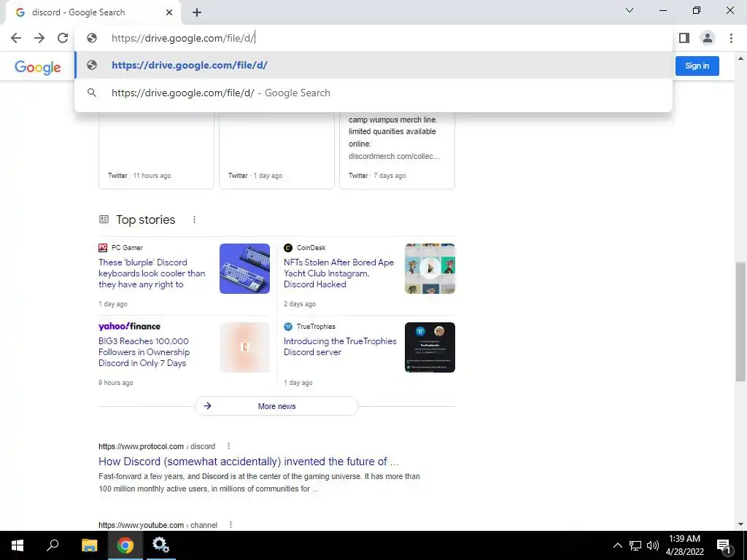Image resolution: width=747 pixels, height=560 pixels.
Task: Toggle the browser side panel icon
Action: 684,38
